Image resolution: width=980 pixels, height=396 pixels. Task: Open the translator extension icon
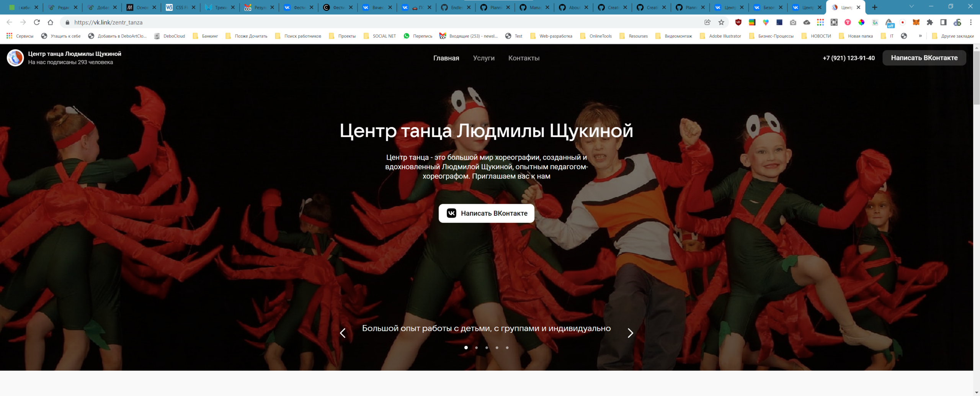pos(875,22)
